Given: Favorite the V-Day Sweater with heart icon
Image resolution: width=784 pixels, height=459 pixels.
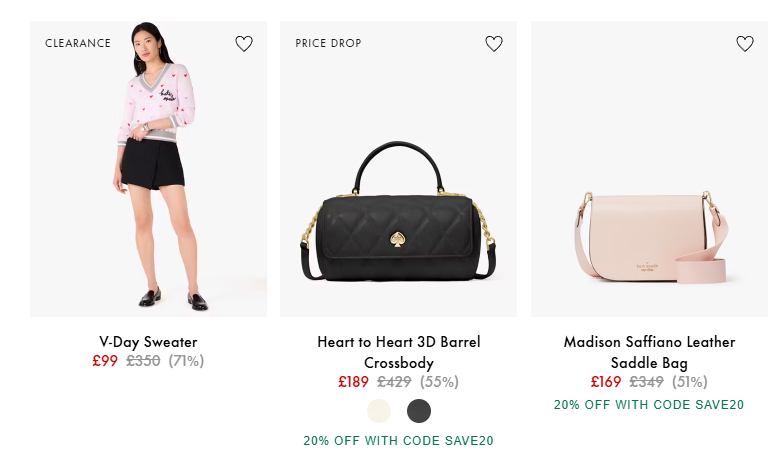Looking at the screenshot, I should (244, 44).
